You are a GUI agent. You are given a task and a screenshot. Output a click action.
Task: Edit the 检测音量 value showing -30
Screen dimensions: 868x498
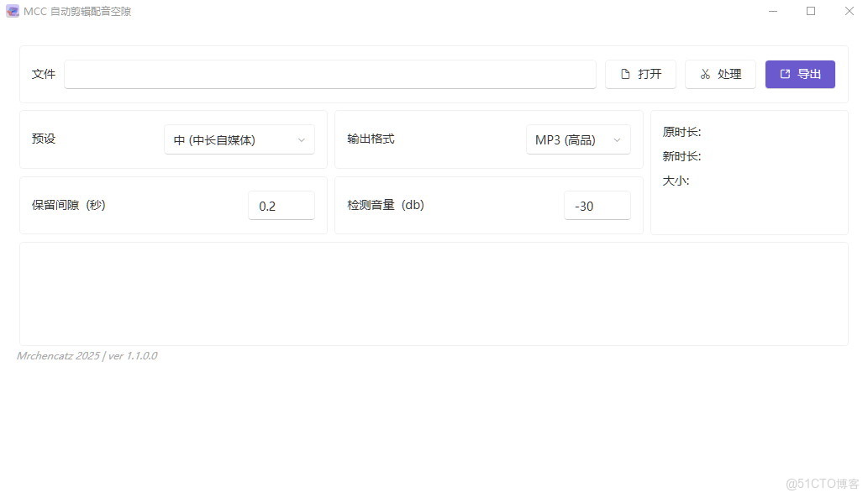(597, 205)
